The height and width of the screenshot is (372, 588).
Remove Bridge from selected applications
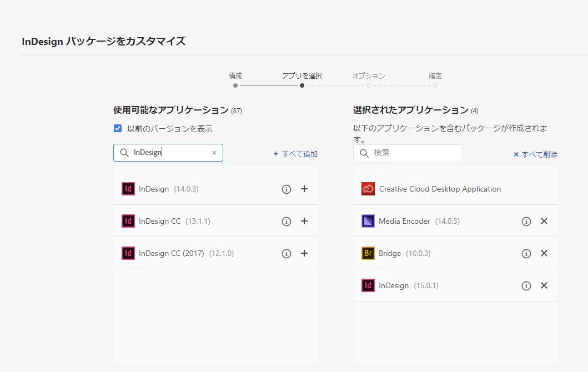point(544,254)
